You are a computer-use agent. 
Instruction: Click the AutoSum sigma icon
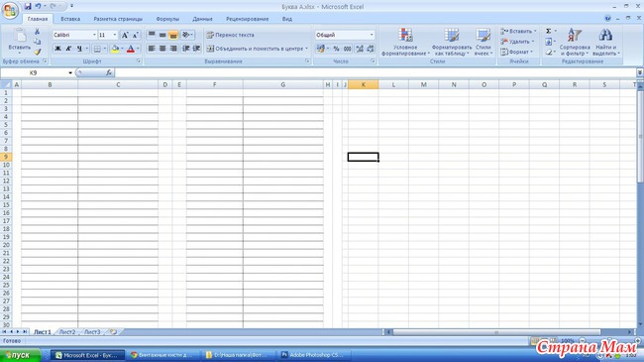point(548,31)
